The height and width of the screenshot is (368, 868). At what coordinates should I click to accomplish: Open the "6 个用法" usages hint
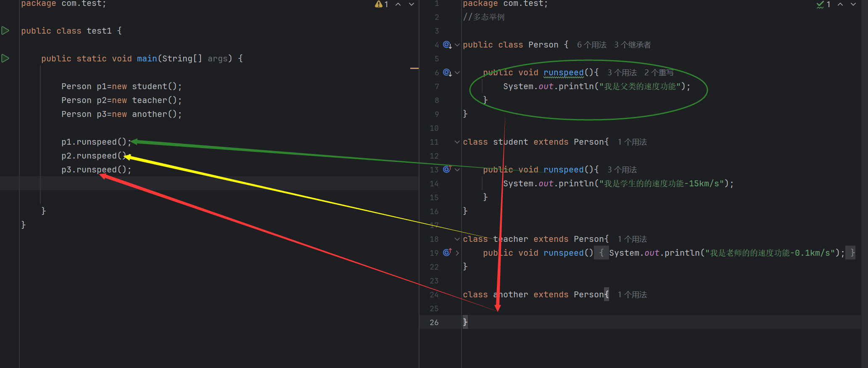pyautogui.click(x=591, y=45)
